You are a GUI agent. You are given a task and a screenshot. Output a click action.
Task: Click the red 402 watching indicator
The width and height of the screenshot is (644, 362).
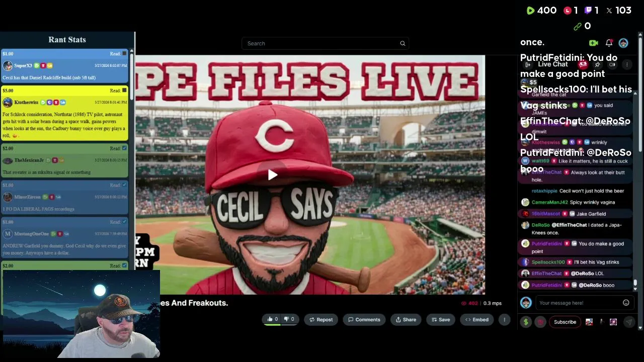[x=469, y=303]
